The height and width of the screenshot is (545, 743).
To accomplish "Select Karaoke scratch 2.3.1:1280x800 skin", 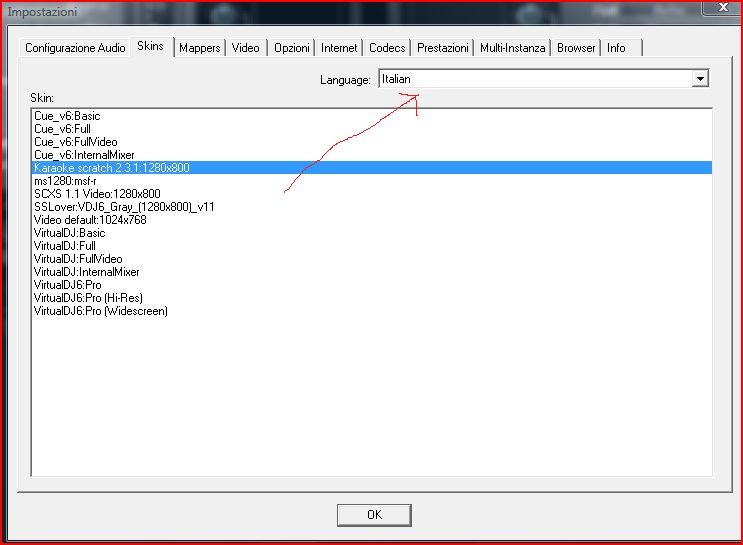I will tap(372, 168).
